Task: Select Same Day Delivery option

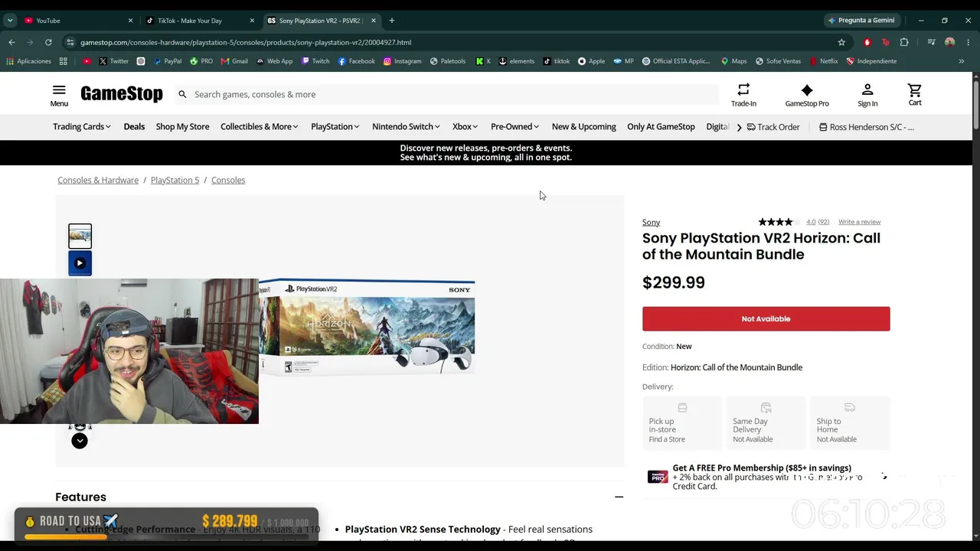Action: point(766,422)
